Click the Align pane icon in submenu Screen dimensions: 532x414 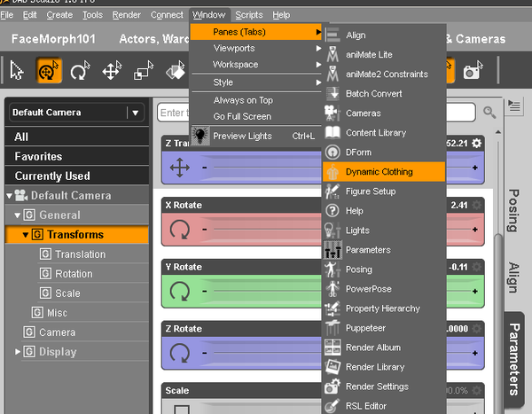point(332,35)
